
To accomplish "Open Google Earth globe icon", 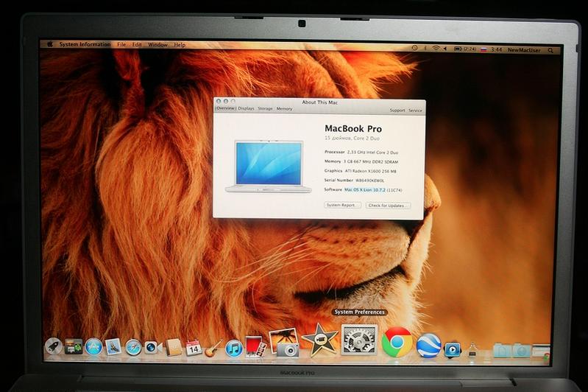I will (x=428, y=345).
